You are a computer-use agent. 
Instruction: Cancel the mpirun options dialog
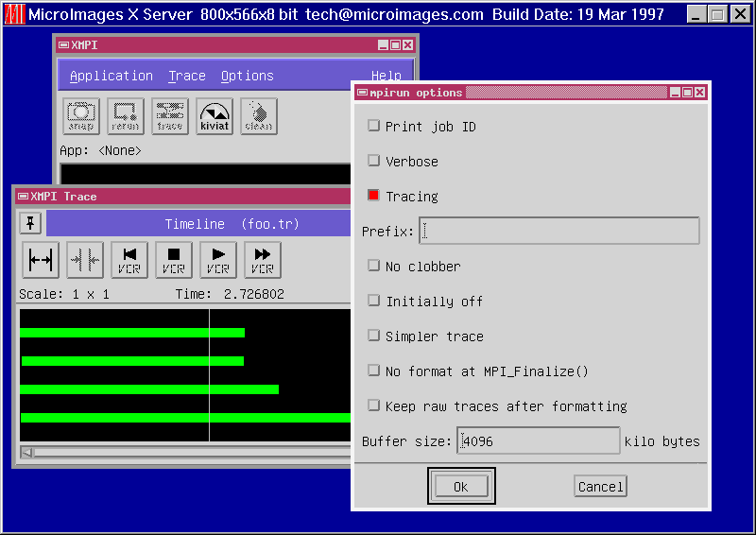point(600,486)
